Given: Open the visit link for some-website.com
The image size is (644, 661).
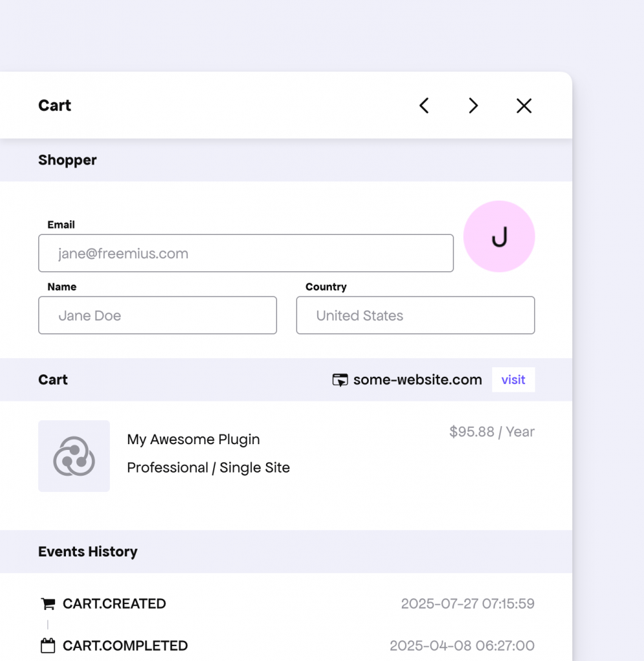Looking at the screenshot, I should (513, 380).
